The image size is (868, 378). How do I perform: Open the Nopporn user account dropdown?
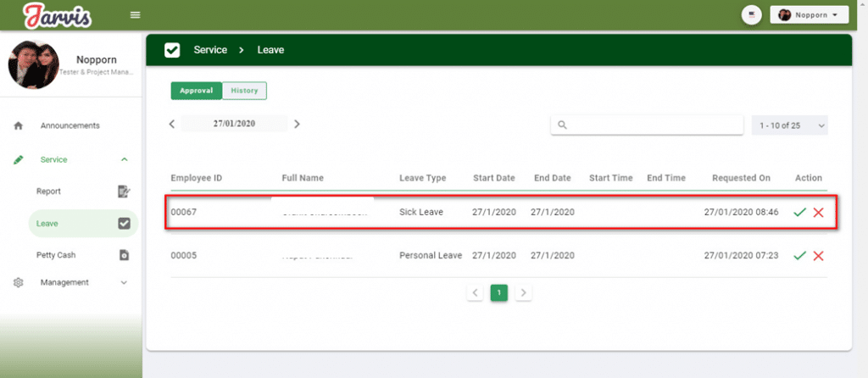click(x=809, y=15)
